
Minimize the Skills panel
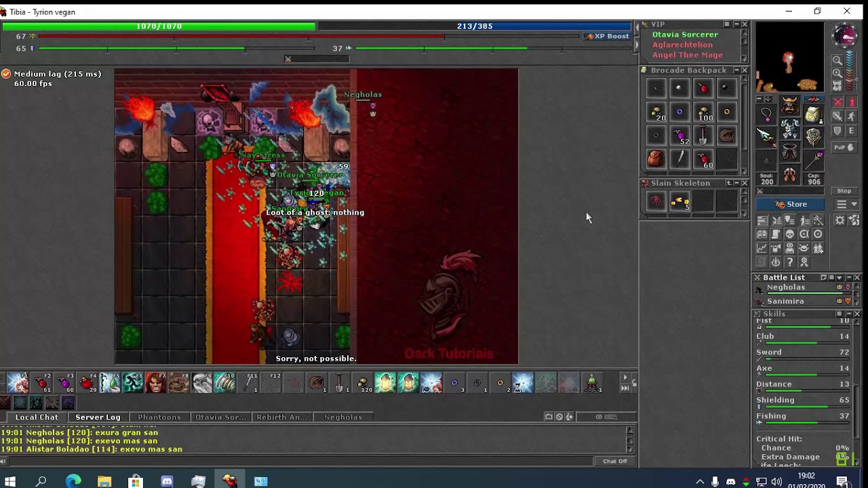pyautogui.click(x=848, y=314)
